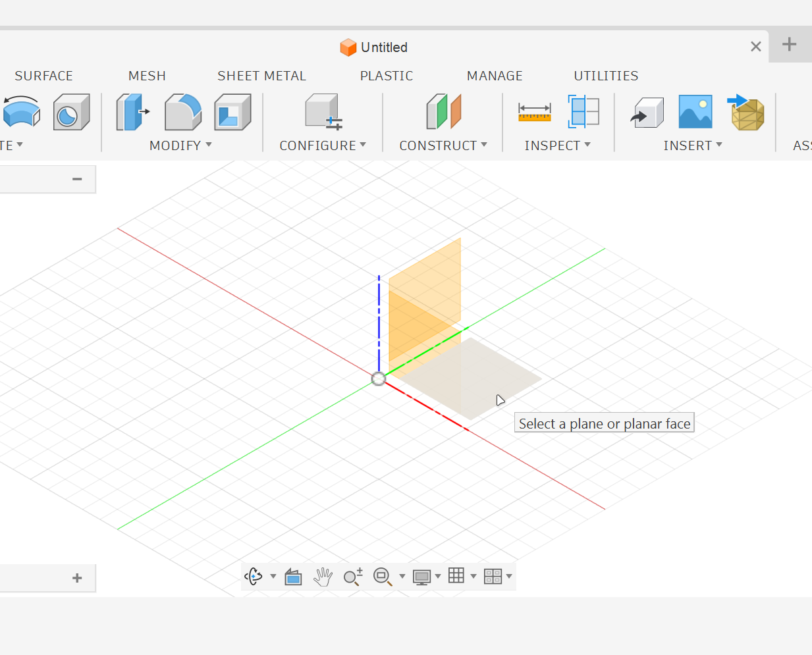This screenshot has width=812, height=655.
Task: Expand the bottom-left panel with plus button
Action: click(77, 578)
